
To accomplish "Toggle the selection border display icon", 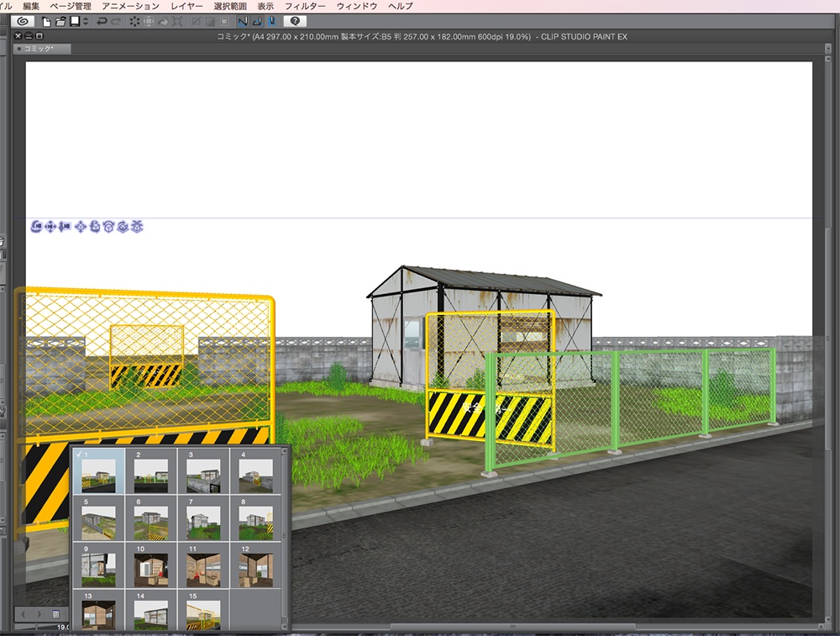I will coord(224,22).
